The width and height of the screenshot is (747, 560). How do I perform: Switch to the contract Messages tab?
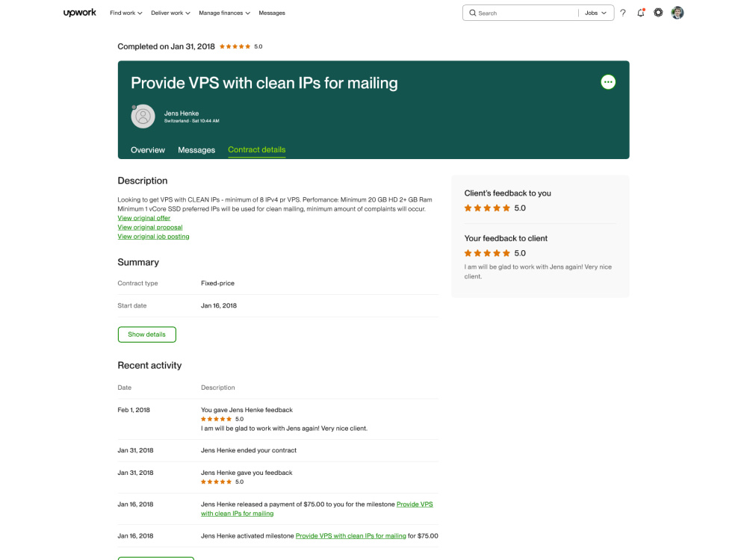196,150
